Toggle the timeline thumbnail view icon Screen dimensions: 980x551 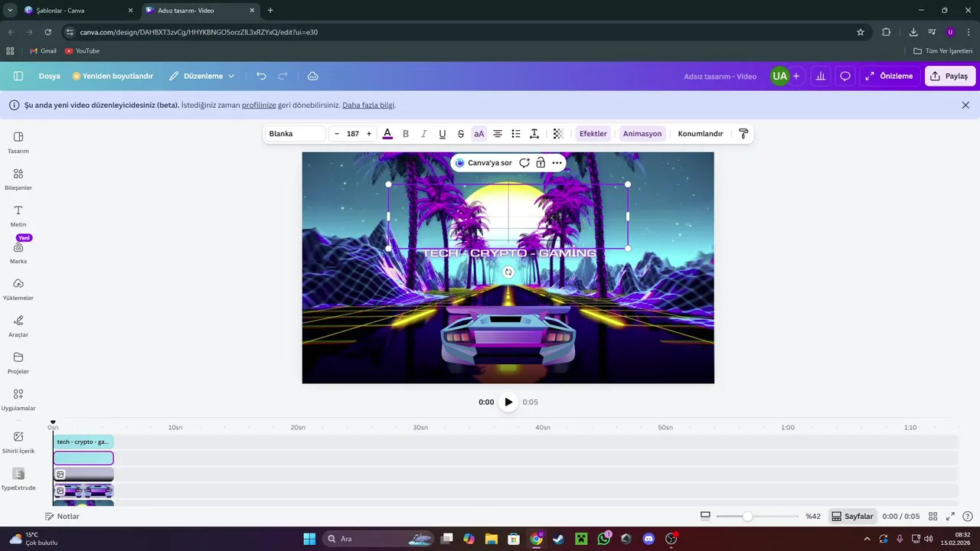click(x=705, y=517)
